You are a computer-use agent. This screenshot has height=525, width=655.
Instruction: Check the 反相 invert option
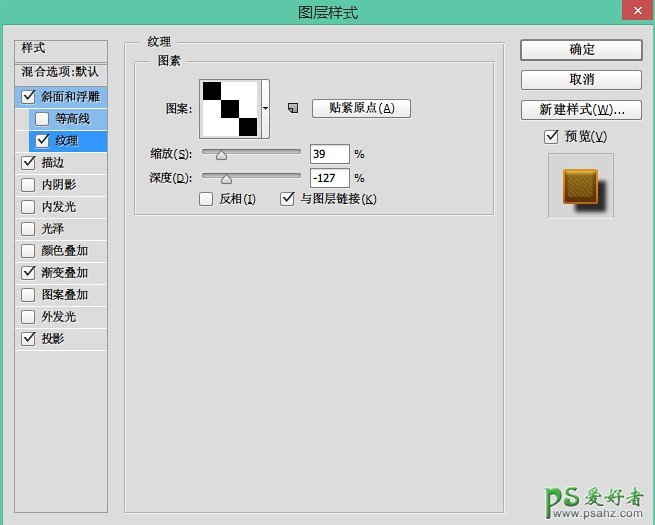[206, 199]
